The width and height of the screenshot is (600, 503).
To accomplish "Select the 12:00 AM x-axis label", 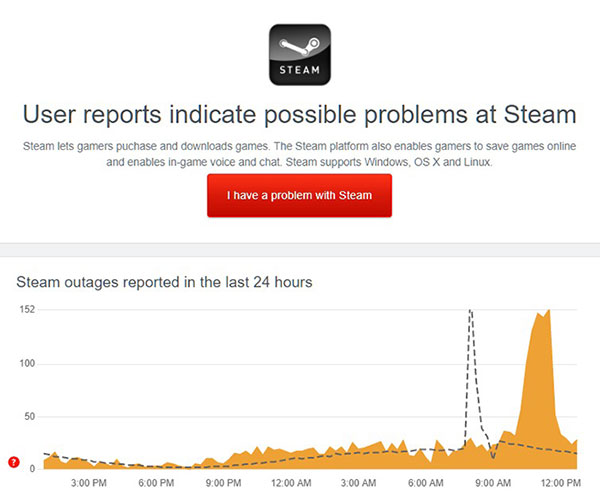I will point(290,484).
